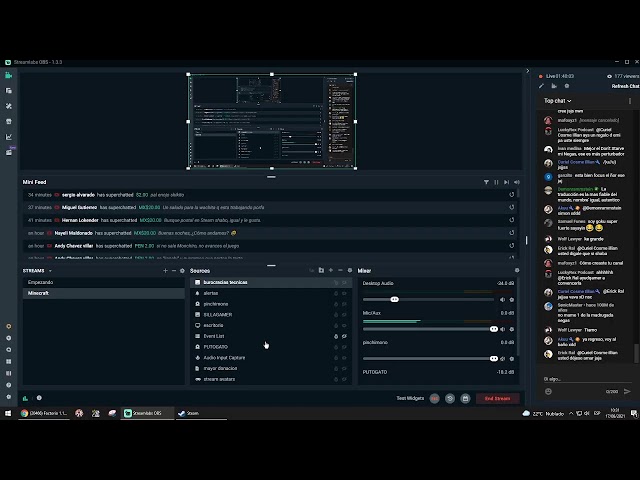Viewport: 640px width, 480px height.
Task: Replay sergio alvarado superchat alert
Action: (511, 195)
